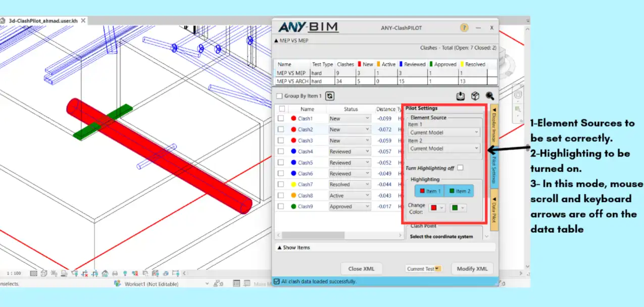The image size is (644, 307).
Task: Sort by the Distance column header
Action: point(385,109)
